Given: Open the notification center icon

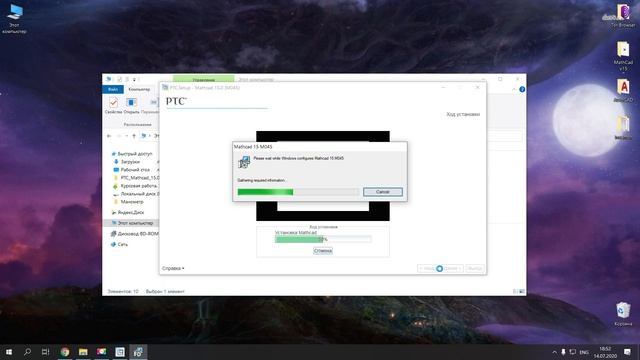Looking at the screenshot, I should [627, 352].
